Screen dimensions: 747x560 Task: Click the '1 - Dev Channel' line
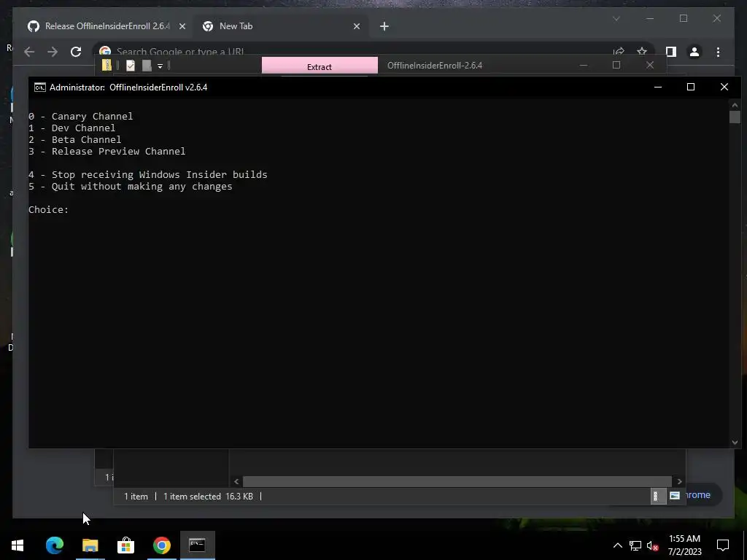pos(72,128)
